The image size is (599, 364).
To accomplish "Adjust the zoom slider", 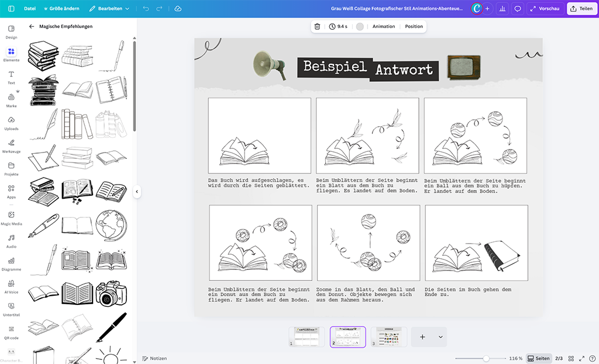I will coord(486,358).
